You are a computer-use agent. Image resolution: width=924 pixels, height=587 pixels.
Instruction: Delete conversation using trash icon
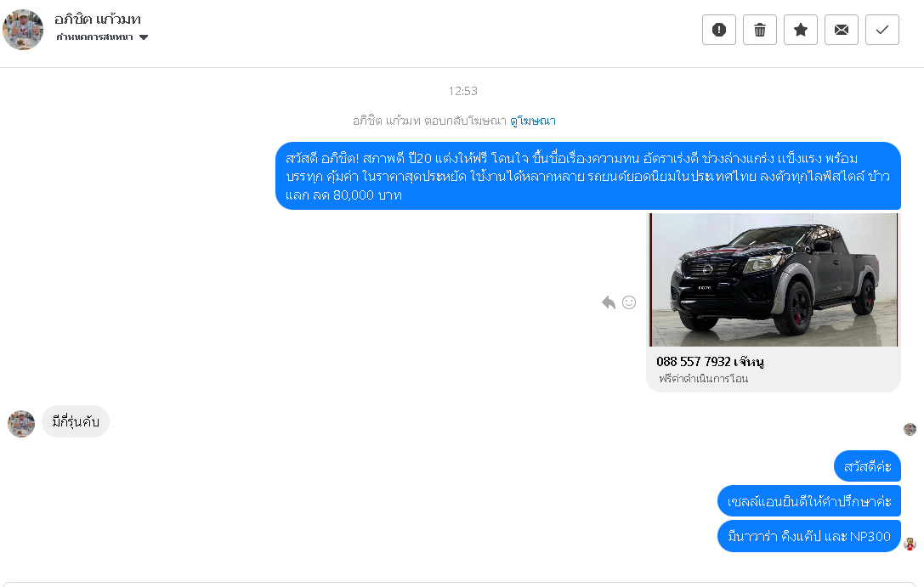760,30
